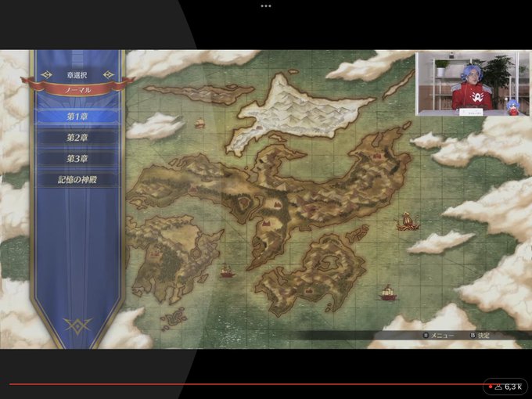
Task: Click right arrow beside 章選択
Action: (109, 75)
